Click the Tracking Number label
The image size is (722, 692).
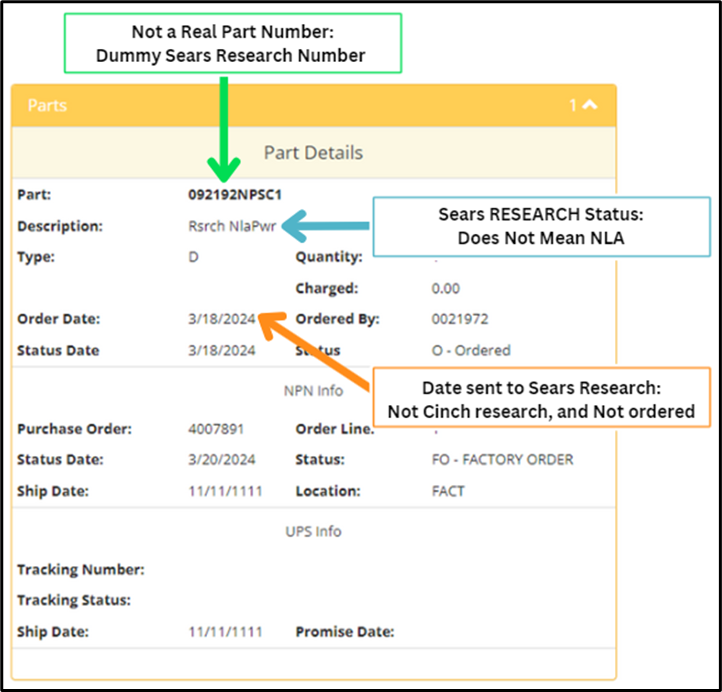coord(81,570)
